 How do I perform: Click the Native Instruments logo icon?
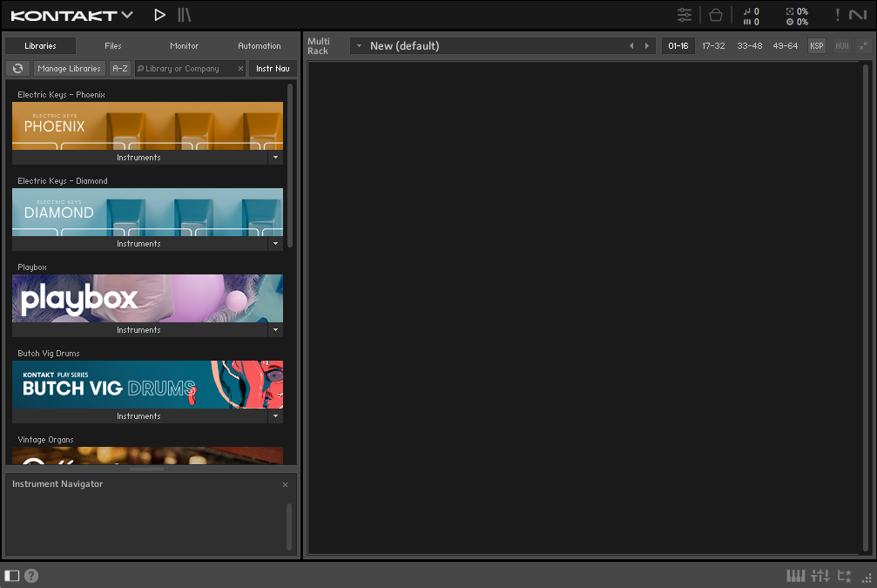click(x=858, y=15)
